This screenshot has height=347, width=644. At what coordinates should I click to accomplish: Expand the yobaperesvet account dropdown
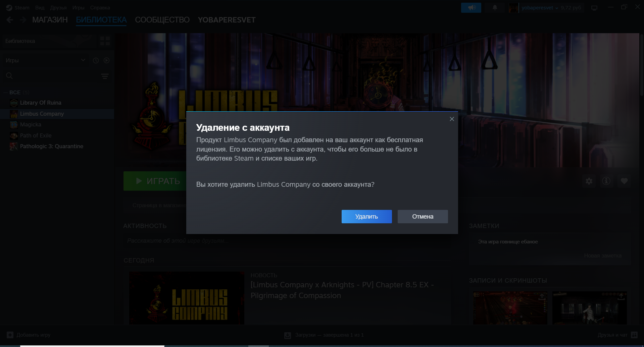click(x=540, y=8)
